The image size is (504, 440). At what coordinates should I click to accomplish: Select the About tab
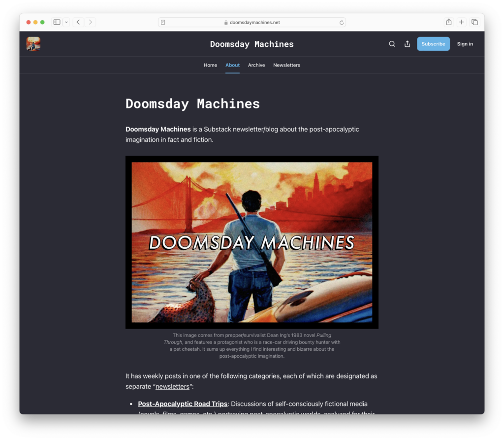click(x=232, y=65)
